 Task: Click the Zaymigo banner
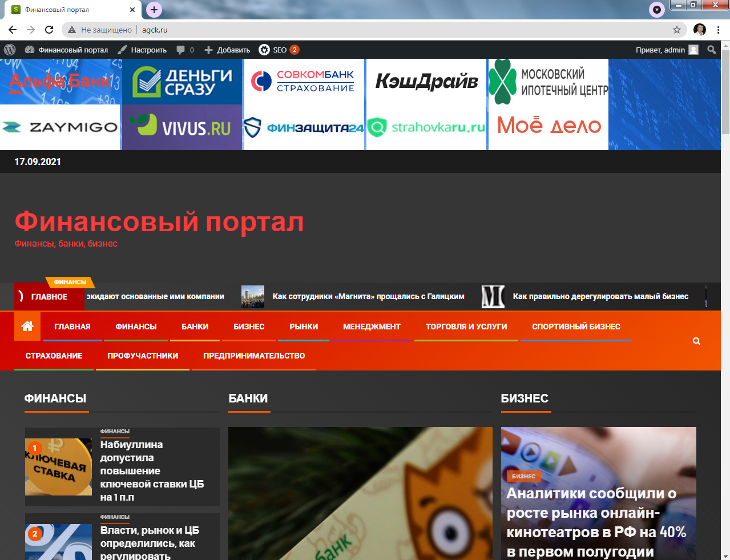tap(60, 127)
